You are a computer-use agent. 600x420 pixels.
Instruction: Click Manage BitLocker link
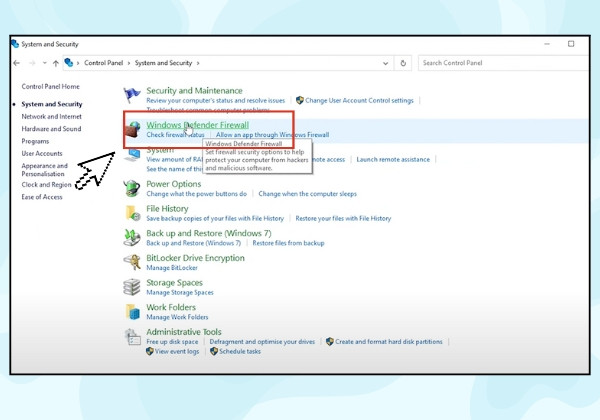click(x=172, y=268)
